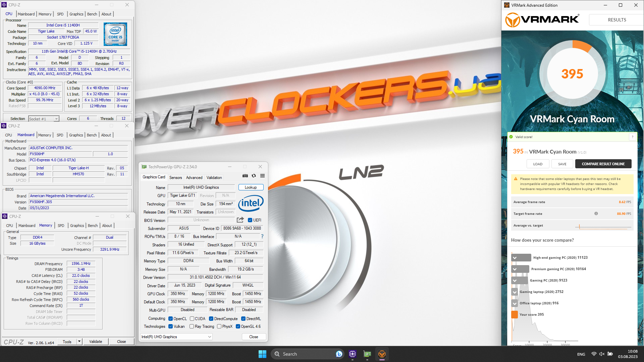Screen dimensions: 644x362
Task: Click volume muted tray icon
Action: click(602, 354)
